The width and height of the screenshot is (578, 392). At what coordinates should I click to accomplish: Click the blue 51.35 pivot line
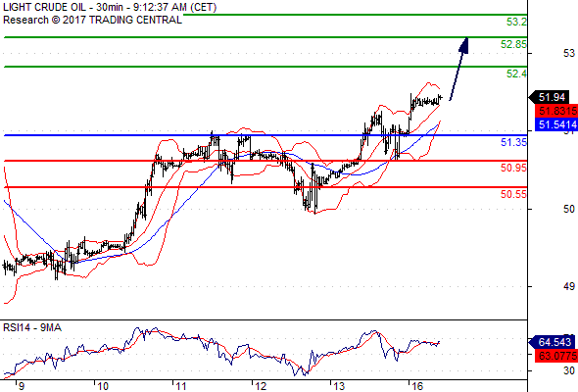pyautogui.click(x=265, y=135)
